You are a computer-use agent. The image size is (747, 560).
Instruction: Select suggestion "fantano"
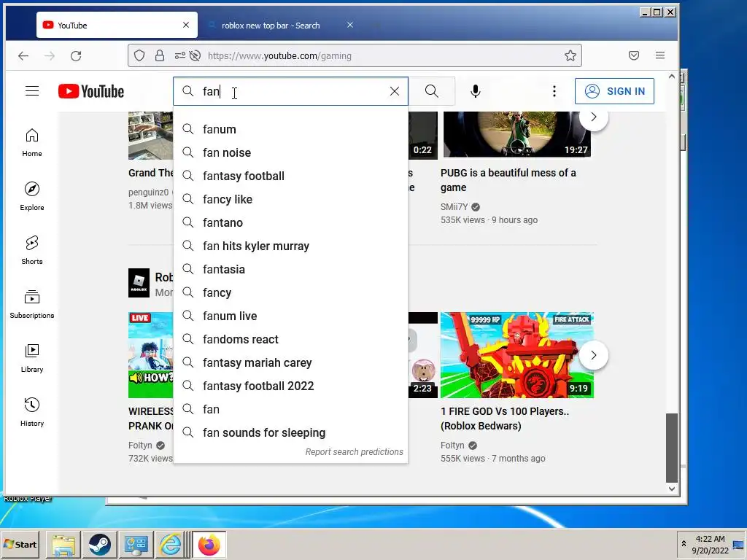coord(290,223)
